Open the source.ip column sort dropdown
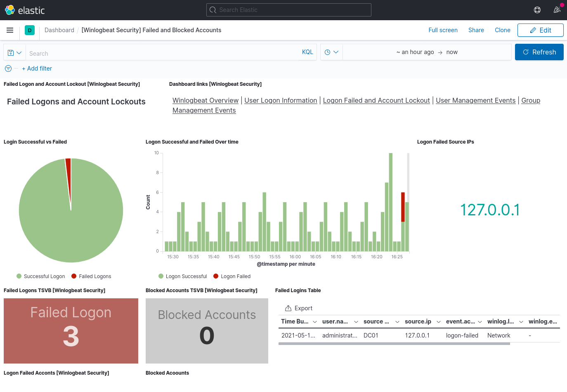 438,321
